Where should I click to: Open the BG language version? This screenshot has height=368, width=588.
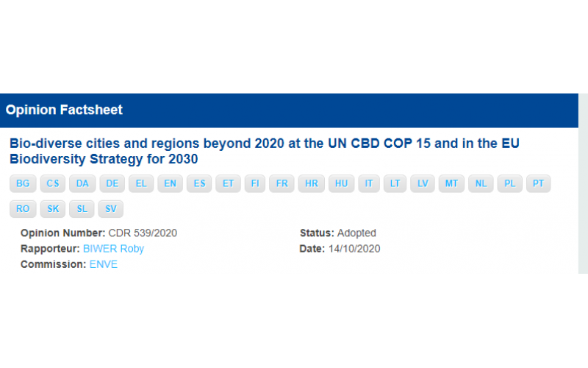pyautogui.click(x=23, y=183)
